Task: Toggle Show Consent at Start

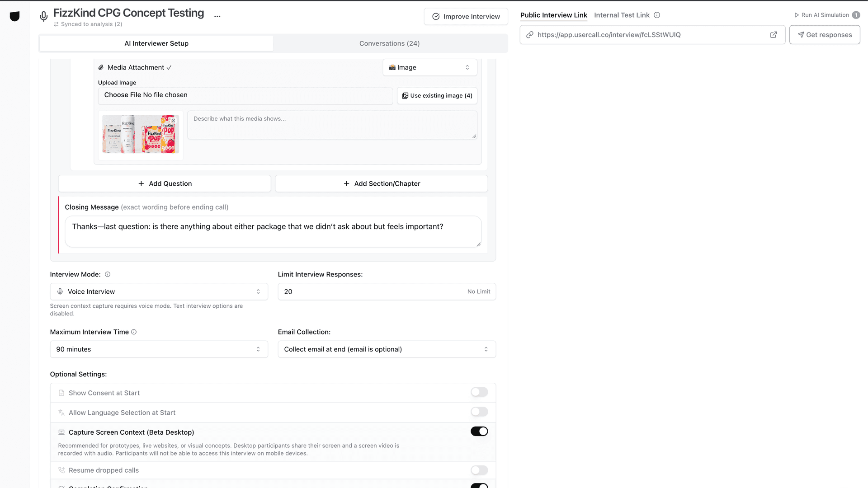Action: click(x=479, y=392)
